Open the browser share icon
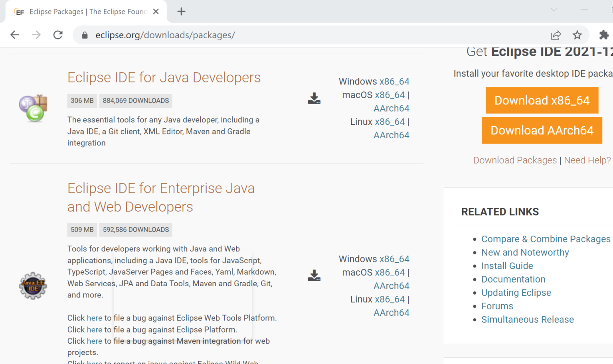The image size is (613, 364). pyautogui.click(x=556, y=35)
